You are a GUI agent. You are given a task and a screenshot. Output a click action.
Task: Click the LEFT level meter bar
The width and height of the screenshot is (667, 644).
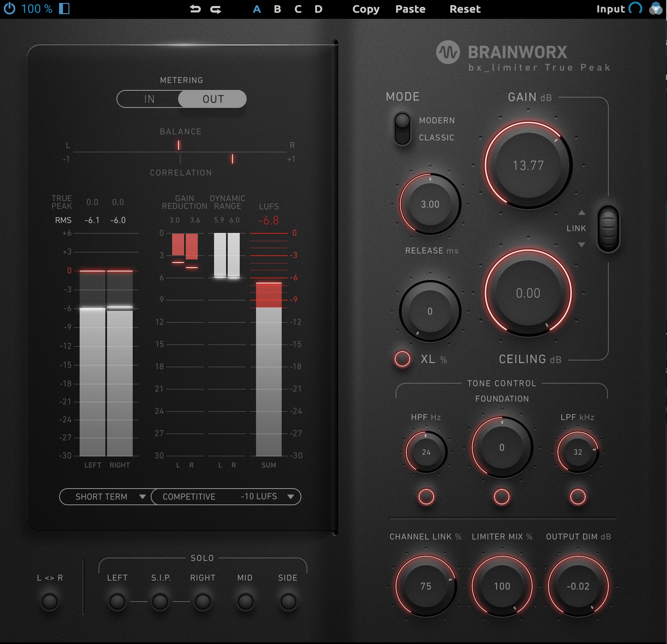click(x=92, y=363)
